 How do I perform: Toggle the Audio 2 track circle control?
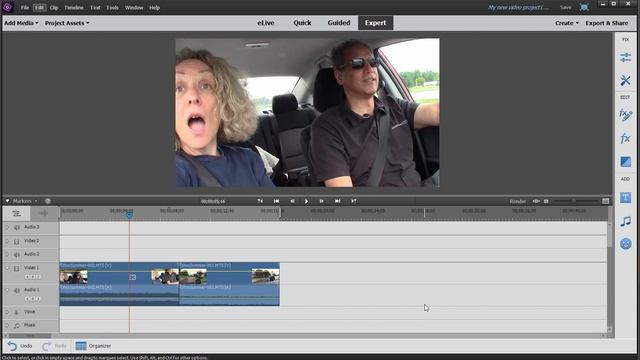coord(7,254)
